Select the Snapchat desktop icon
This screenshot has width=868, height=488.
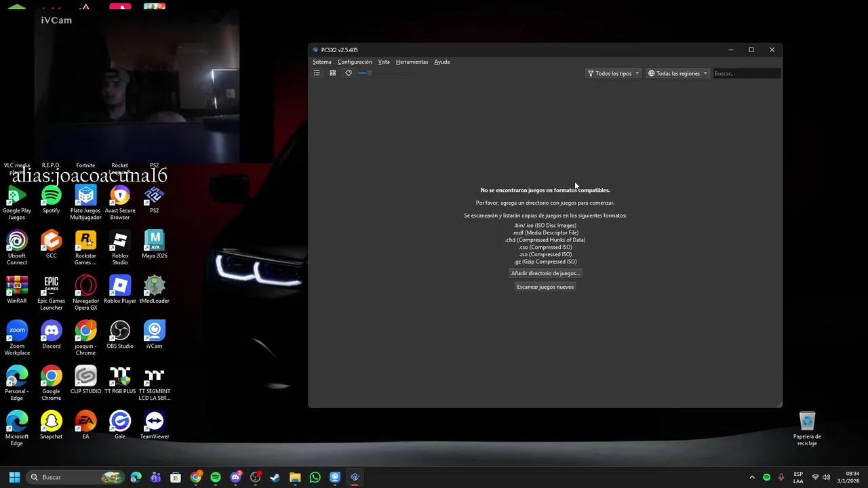(52, 426)
